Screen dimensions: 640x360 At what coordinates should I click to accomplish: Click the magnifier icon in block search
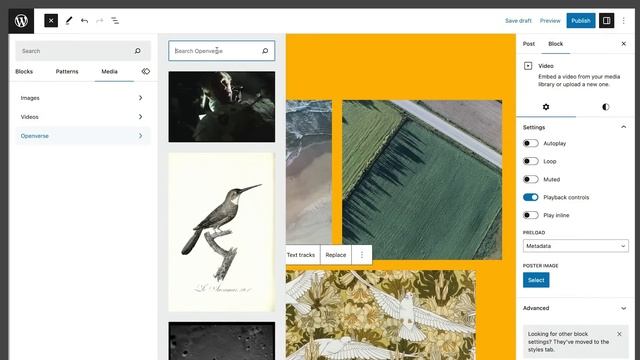[138, 51]
